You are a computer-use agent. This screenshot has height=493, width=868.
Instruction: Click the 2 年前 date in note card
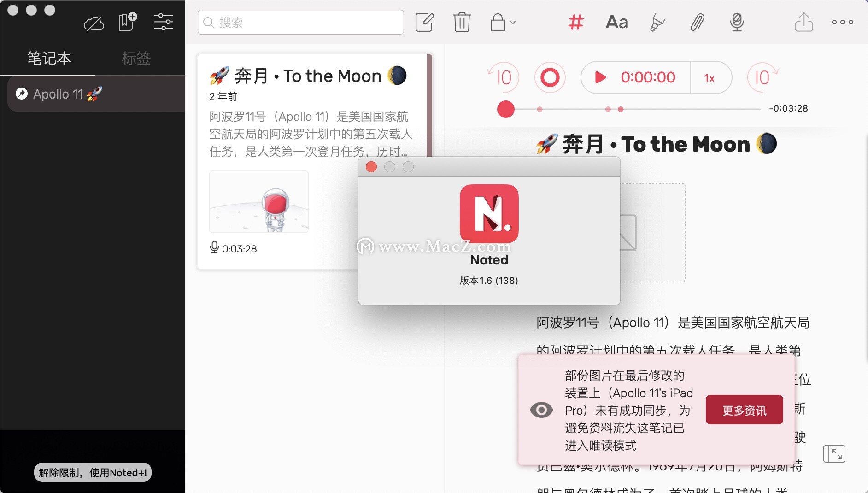(223, 96)
